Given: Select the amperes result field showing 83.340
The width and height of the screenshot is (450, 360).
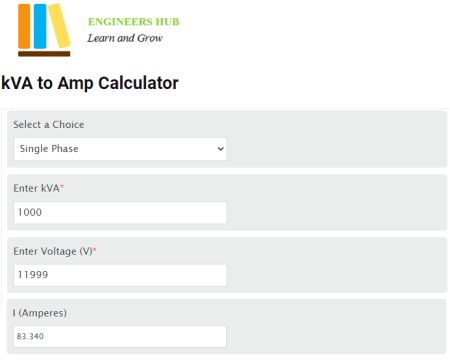Looking at the screenshot, I should pos(120,336).
